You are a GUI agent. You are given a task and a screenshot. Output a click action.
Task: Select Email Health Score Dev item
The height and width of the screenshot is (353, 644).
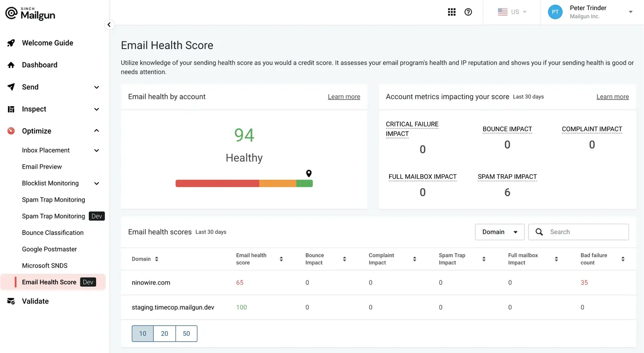coord(53,282)
